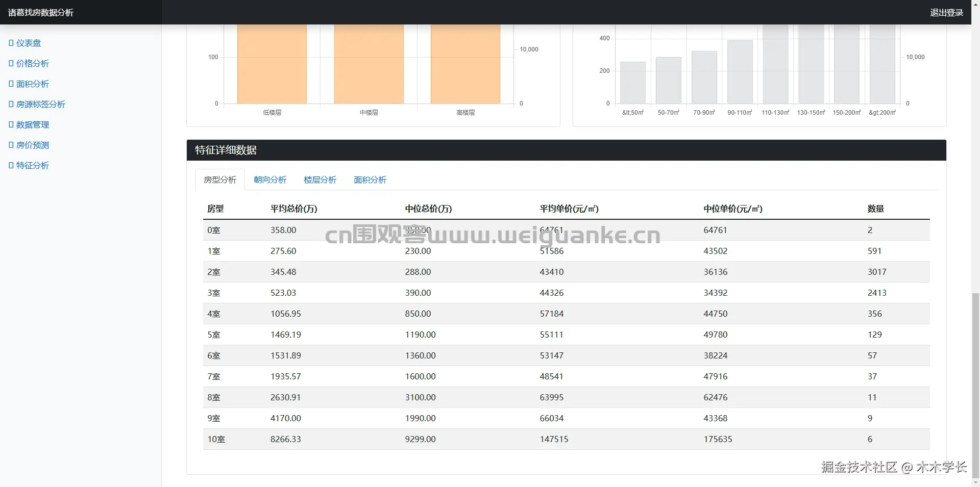Click the 70-90㎡ gray bar
The height and width of the screenshot is (487, 980).
(x=704, y=78)
